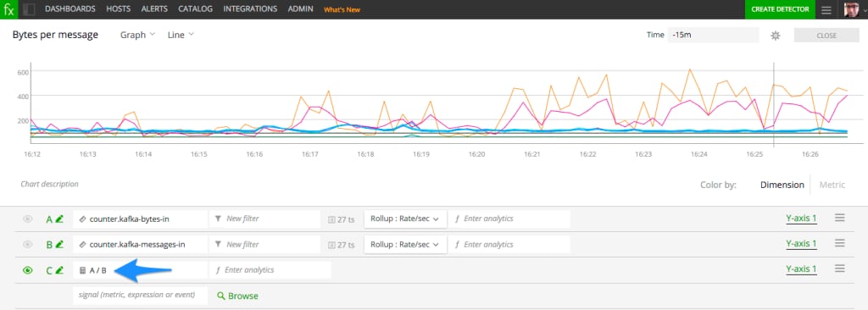The height and width of the screenshot is (310, 868).
Task: Click the Chart description text
Action: tap(49, 185)
